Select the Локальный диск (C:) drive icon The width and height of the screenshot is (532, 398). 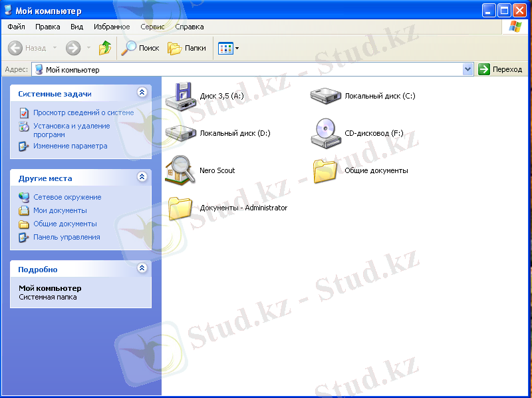click(325, 96)
